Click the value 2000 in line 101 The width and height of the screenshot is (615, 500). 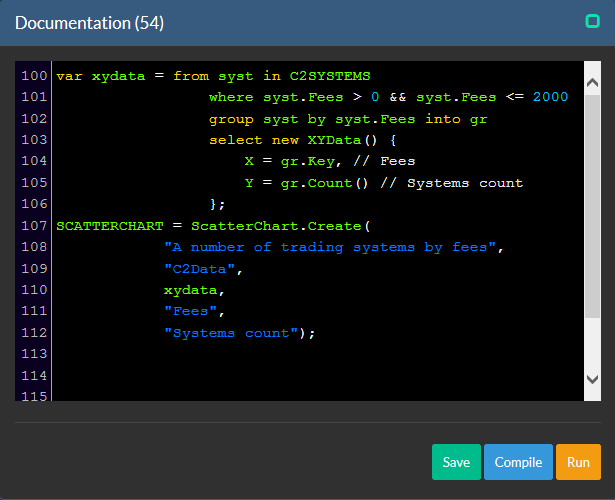click(550, 97)
